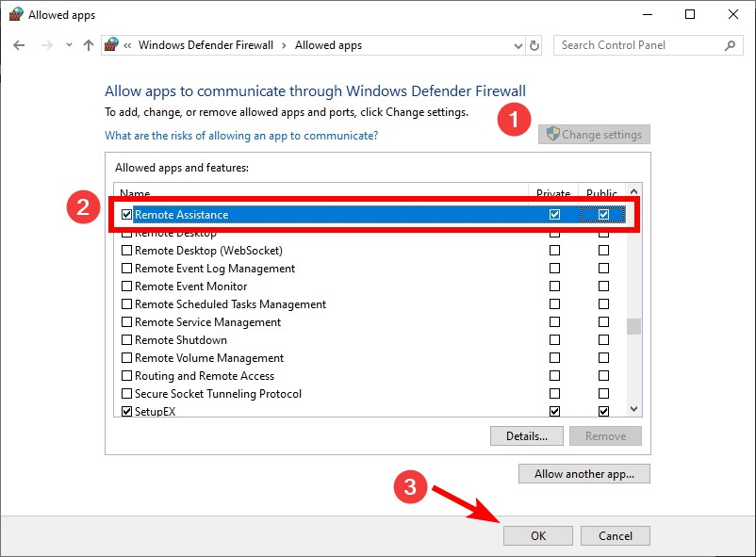Tick the Remote Event Monitor name checkbox
This screenshot has width=756, height=557.
click(127, 286)
